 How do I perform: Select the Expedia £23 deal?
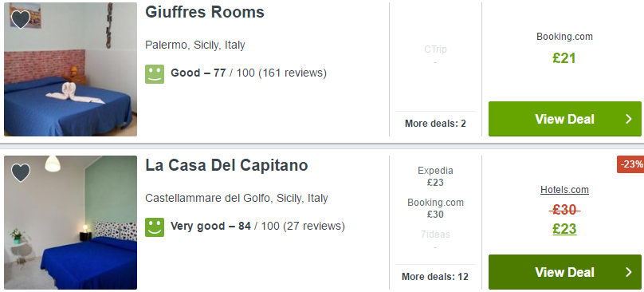[x=435, y=176]
